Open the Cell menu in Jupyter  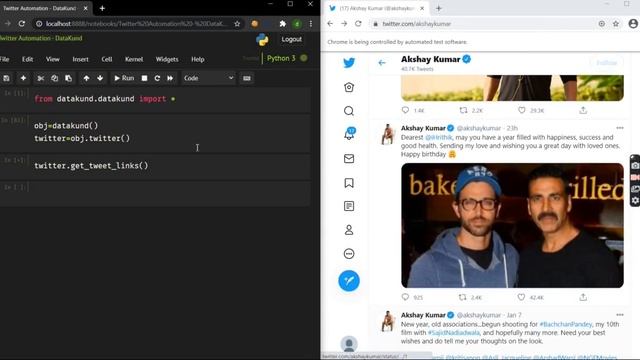[107, 59]
